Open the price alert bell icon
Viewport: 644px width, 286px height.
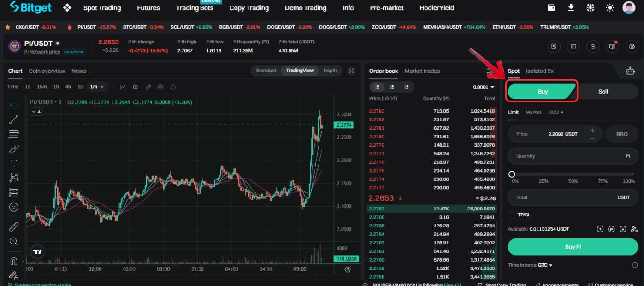(593, 47)
